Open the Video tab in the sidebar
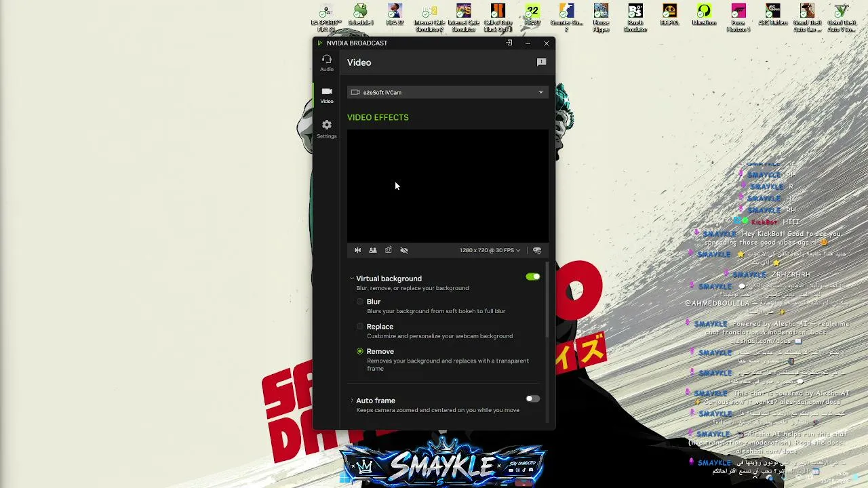 pyautogui.click(x=327, y=95)
